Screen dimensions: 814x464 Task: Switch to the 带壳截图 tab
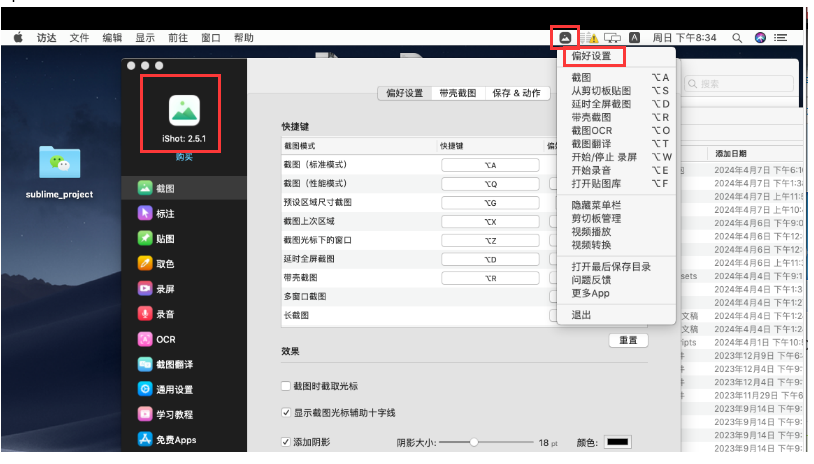click(458, 93)
